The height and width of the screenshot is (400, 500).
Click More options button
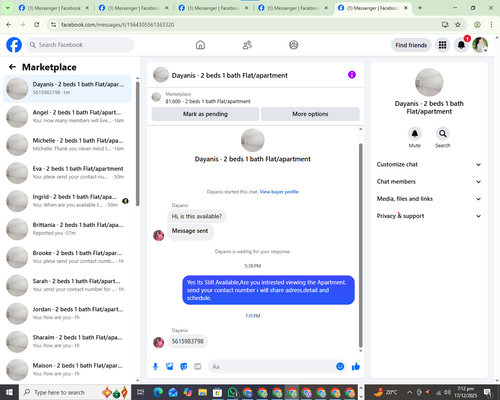[x=310, y=114]
